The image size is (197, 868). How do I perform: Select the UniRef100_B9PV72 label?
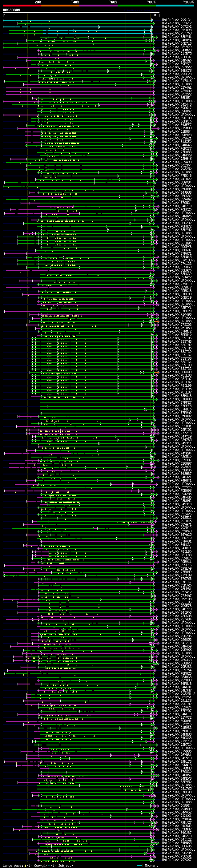(x=176, y=64)
